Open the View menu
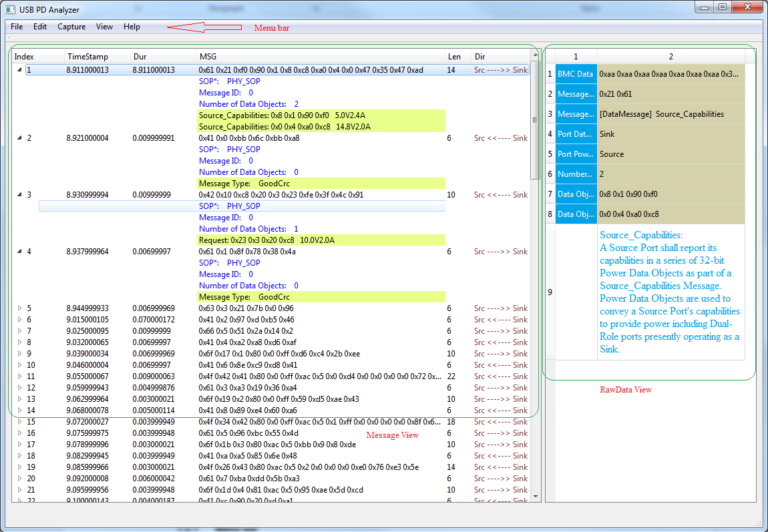The height and width of the screenshot is (532, 768). pos(104,27)
